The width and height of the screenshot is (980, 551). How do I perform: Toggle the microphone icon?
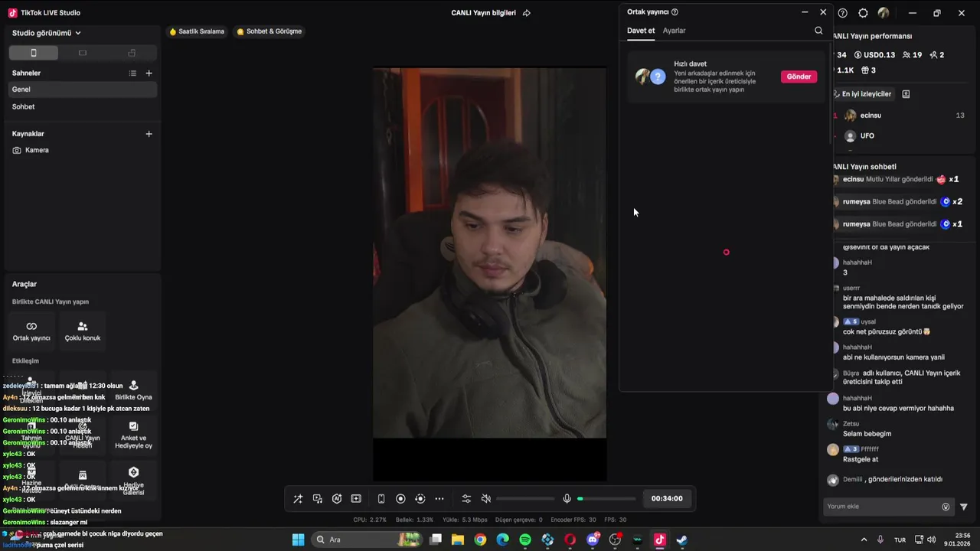click(567, 499)
